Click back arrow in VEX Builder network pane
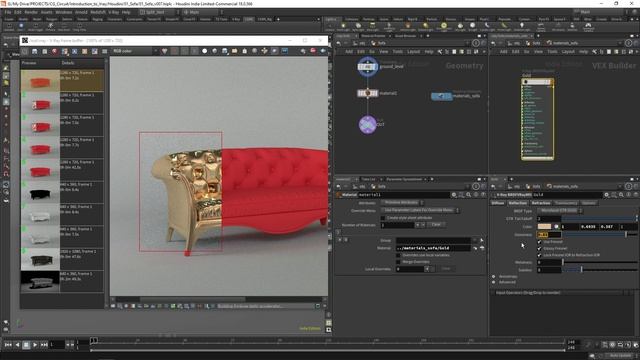This screenshot has height=360, width=640. (493, 43)
